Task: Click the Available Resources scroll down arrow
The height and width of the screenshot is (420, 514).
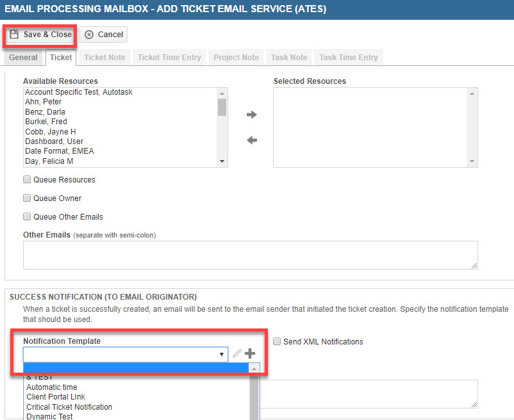Action: pyautogui.click(x=222, y=161)
